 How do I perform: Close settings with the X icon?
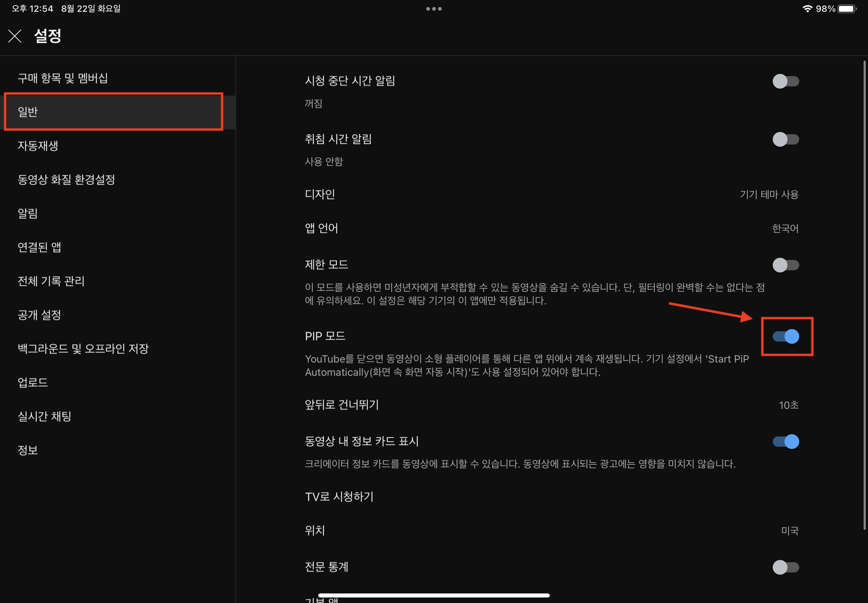pos(15,36)
